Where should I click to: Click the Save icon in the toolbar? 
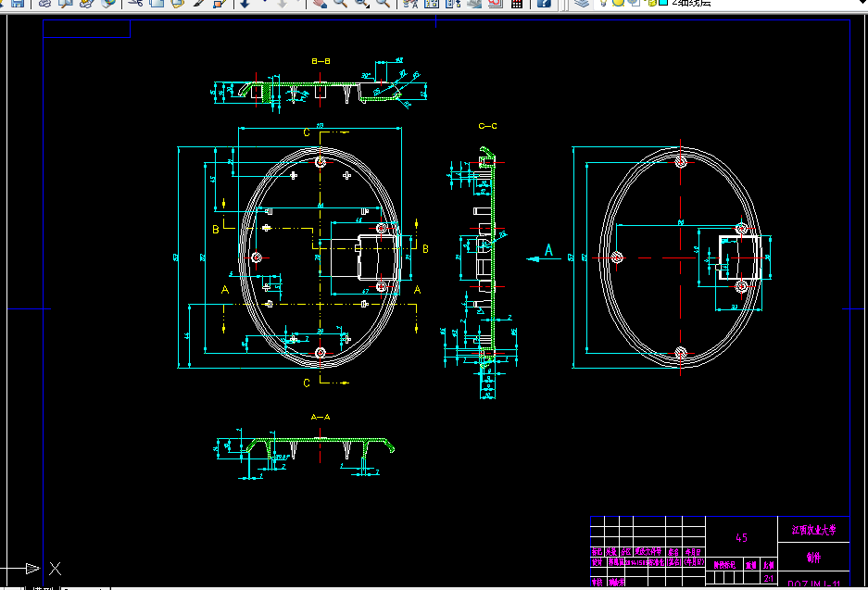click(18, 3)
